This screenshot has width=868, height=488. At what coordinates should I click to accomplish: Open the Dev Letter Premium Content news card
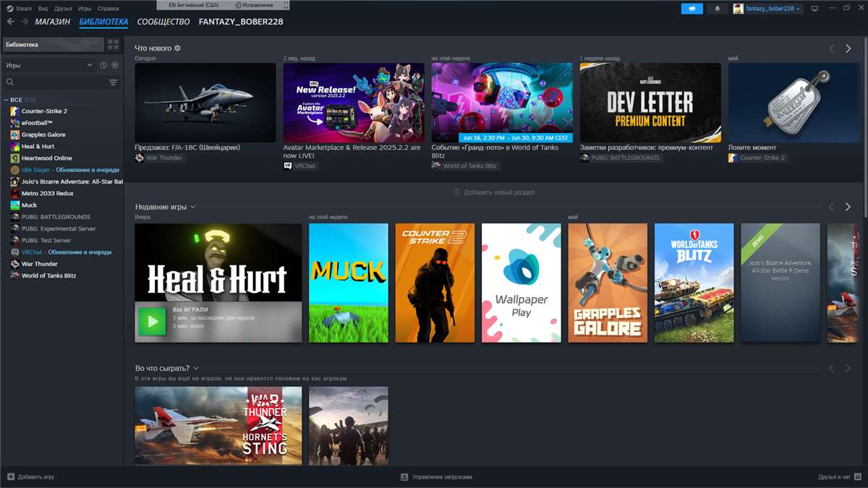pos(650,103)
